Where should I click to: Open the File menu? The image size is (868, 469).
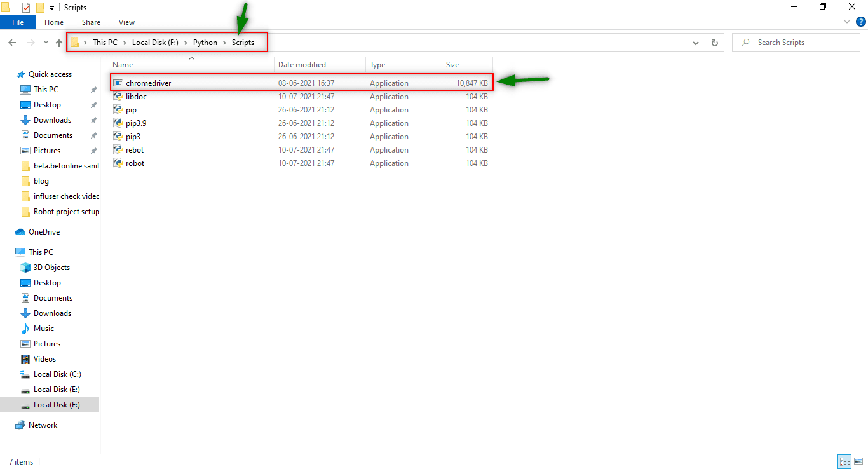pos(18,22)
